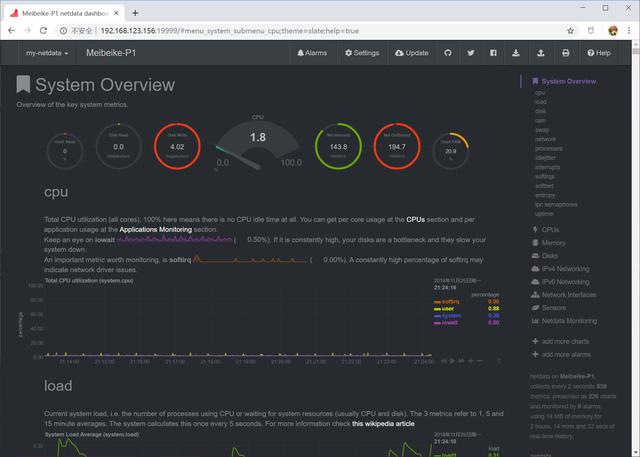
Task: Open the Help question-mark item
Action: pyautogui.click(x=599, y=53)
